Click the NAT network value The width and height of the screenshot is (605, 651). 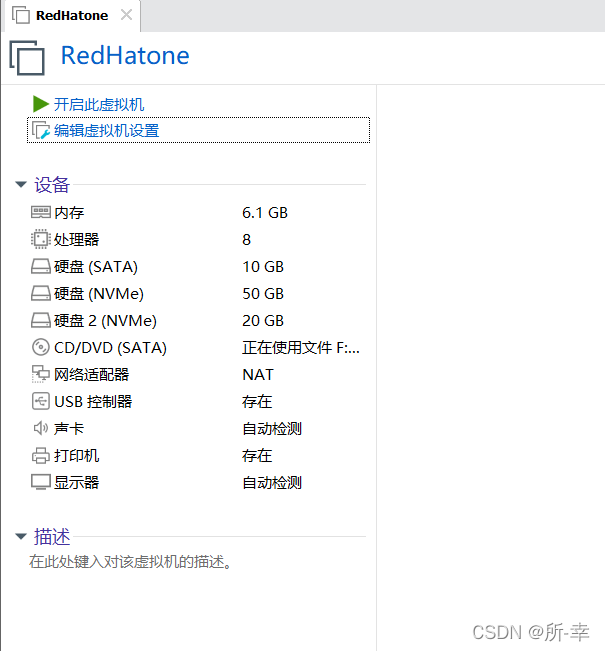(258, 374)
